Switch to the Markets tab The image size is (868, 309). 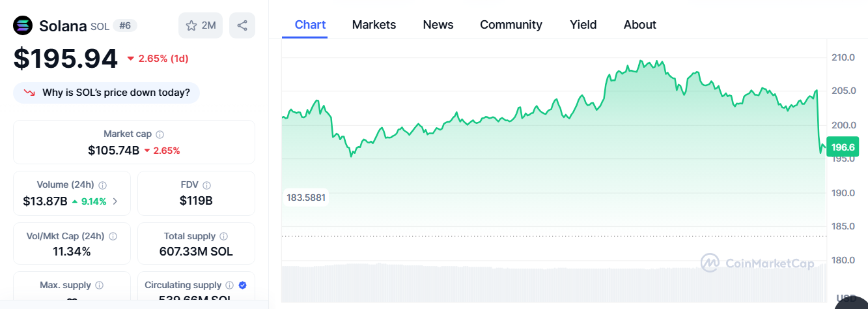pyautogui.click(x=374, y=25)
